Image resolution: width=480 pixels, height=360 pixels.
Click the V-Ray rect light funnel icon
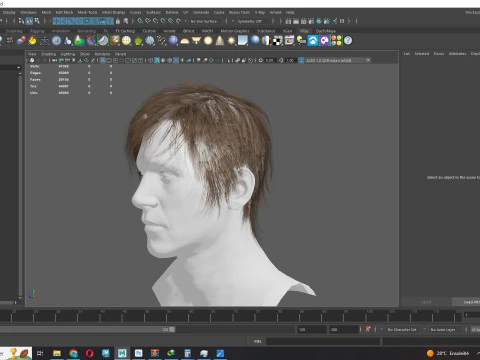[196, 41]
